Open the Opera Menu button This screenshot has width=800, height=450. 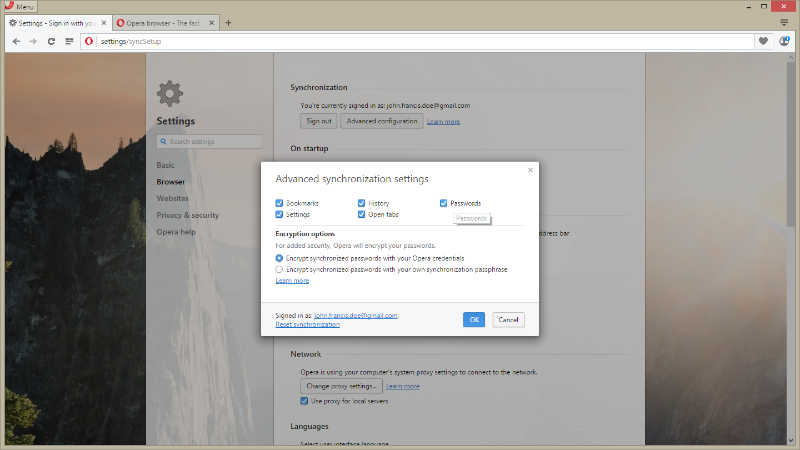22,6
